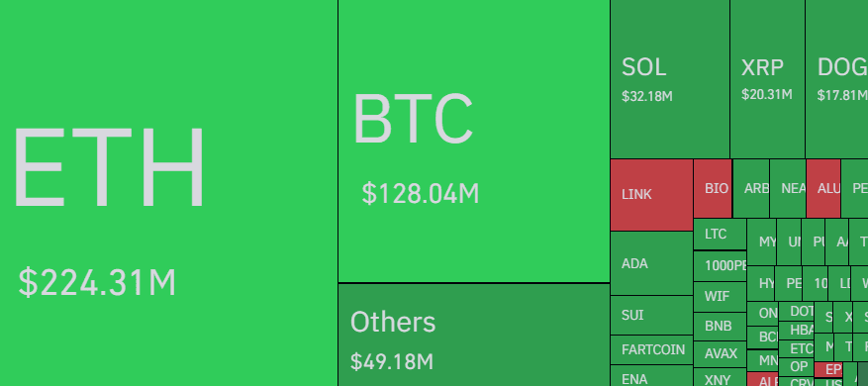This screenshot has height=386, width=868.
Task: Select the ARB tile
Action: click(751, 188)
